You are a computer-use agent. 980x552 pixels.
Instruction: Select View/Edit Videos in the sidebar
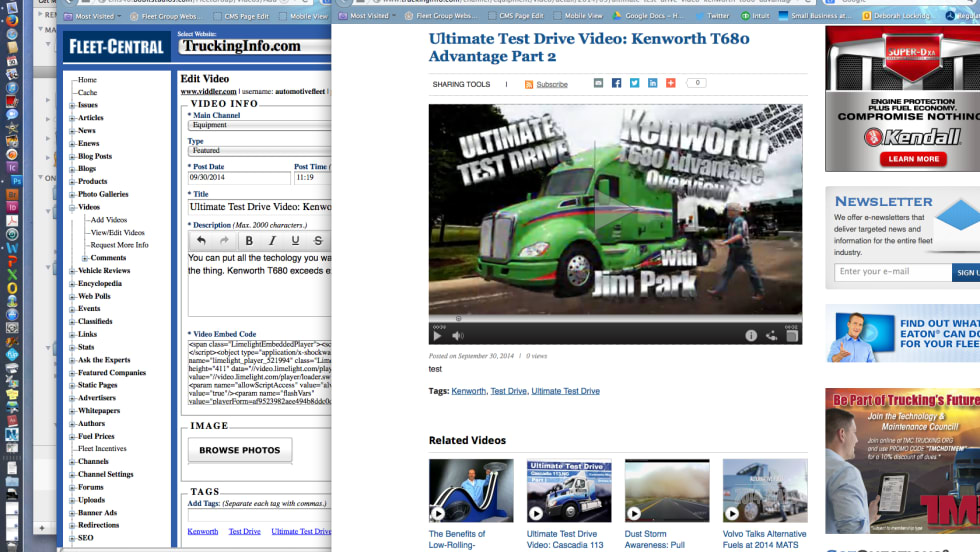click(117, 233)
